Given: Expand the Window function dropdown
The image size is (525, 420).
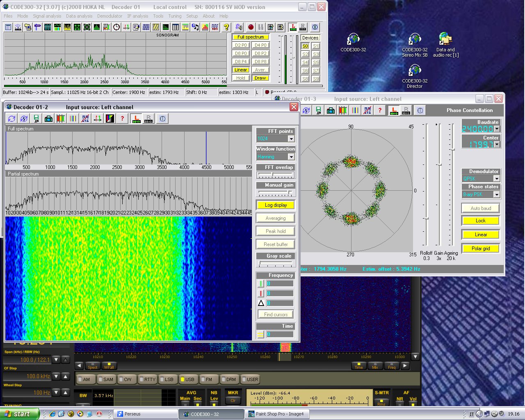Looking at the screenshot, I should (291, 157).
